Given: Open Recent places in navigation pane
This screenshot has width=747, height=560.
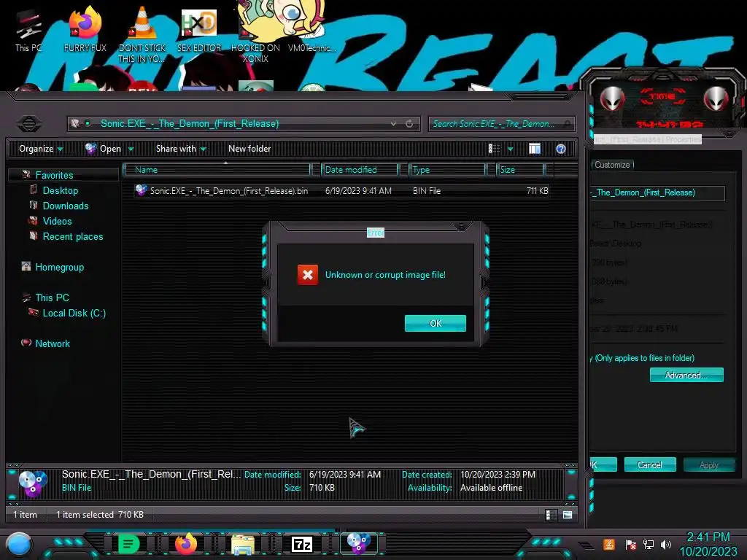Looking at the screenshot, I should tap(72, 236).
